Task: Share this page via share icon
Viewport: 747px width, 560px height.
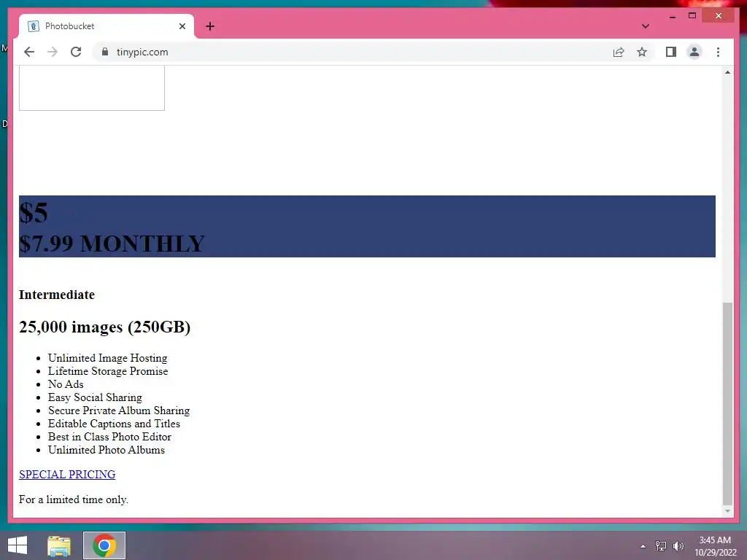Action: [x=619, y=52]
